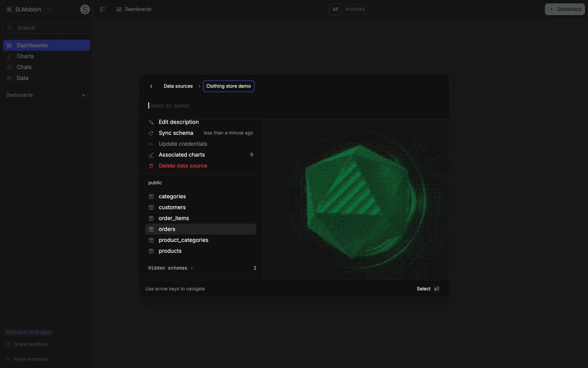Screen dimensions: 588x368
Task: Click the back arrow in data source dialog
Action: pos(151,86)
